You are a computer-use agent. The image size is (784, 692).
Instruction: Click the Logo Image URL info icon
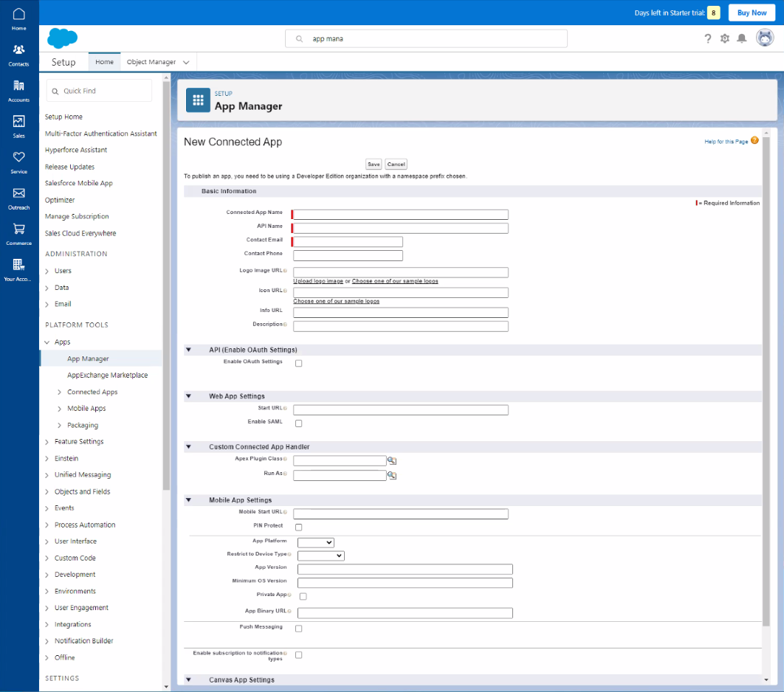(285, 271)
